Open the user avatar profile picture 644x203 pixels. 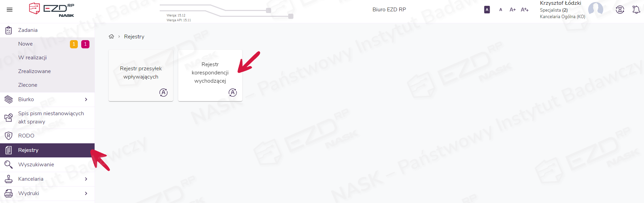coord(596,9)
